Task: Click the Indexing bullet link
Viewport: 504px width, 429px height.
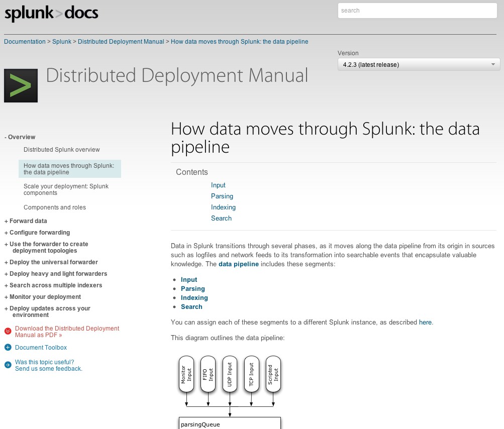Action: [194, 297]
